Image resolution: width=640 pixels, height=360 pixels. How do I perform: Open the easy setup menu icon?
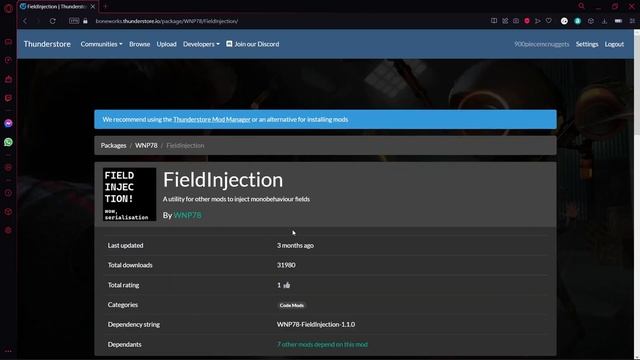pos(632,21)
